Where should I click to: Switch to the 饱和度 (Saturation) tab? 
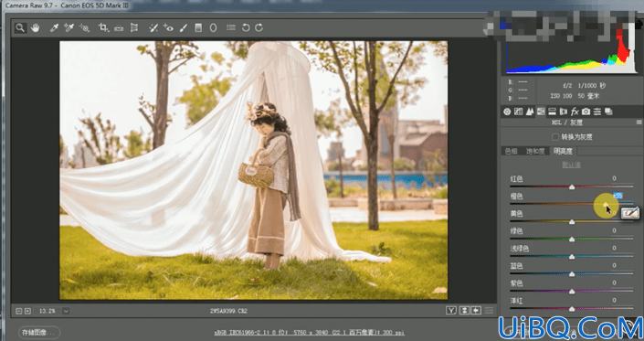[x=535, y=151]
